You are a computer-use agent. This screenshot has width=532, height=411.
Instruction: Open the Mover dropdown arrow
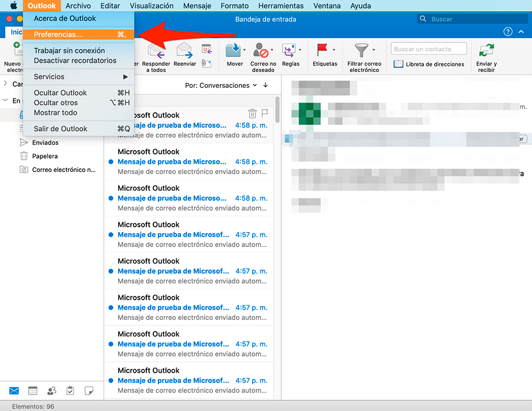click(244, 50)
